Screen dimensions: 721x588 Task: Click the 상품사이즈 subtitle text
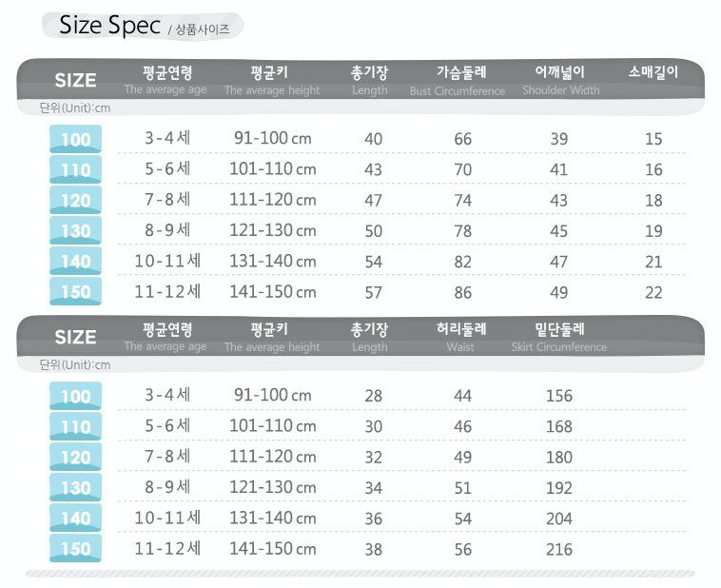pos(203,29)
